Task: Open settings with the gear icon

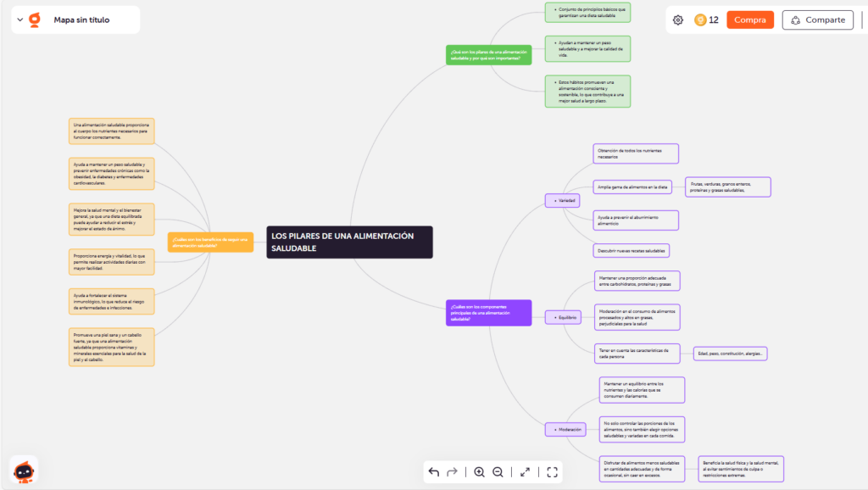Action: pos(678,20)
